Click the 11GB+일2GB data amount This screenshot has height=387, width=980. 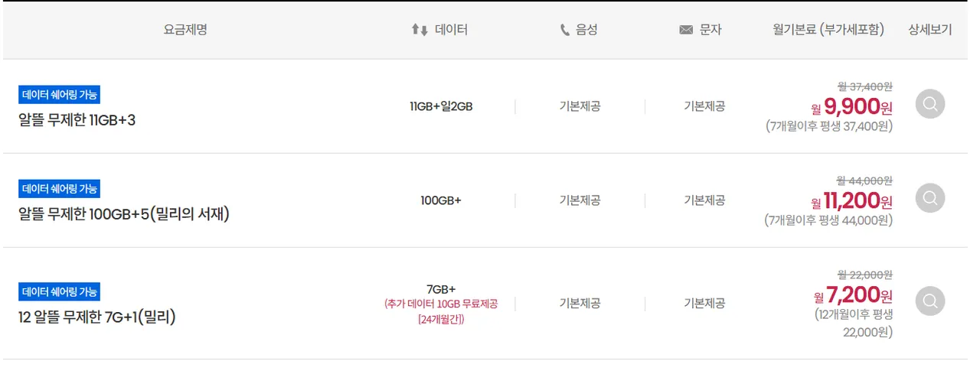click(x=441, y=106)
